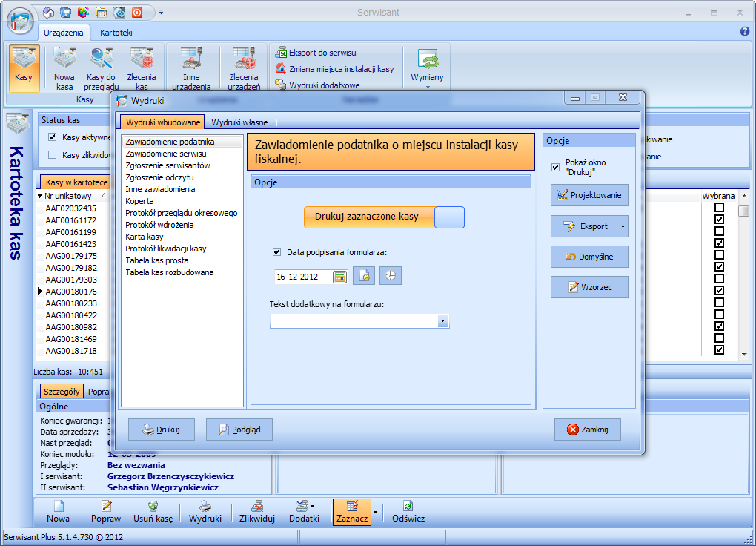Click the help question mark icon
756x546 pixels.
tap(744, 32)
